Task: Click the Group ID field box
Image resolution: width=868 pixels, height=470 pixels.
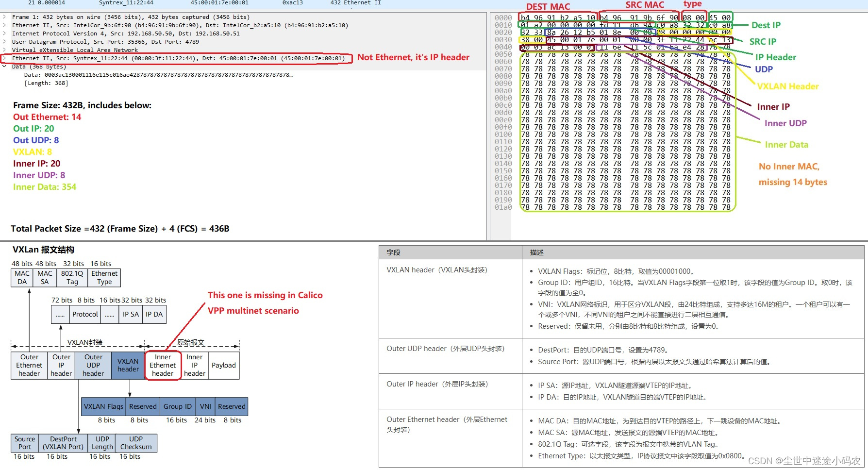Action: (178, 406)
